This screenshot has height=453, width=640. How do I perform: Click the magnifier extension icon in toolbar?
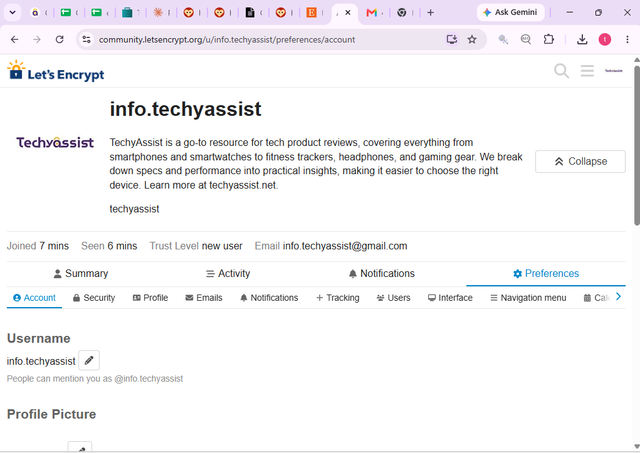(x=503, y=40)
